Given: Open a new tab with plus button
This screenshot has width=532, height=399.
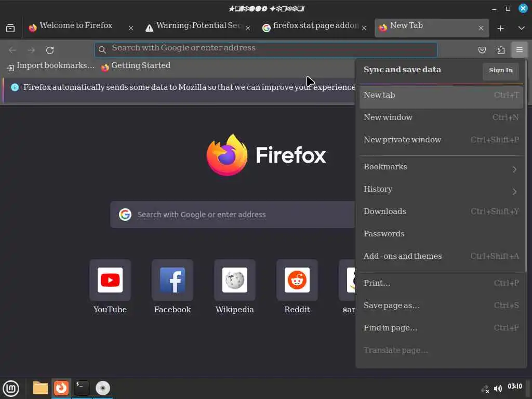Looking at the screenshot, I should tap(500, 29).
